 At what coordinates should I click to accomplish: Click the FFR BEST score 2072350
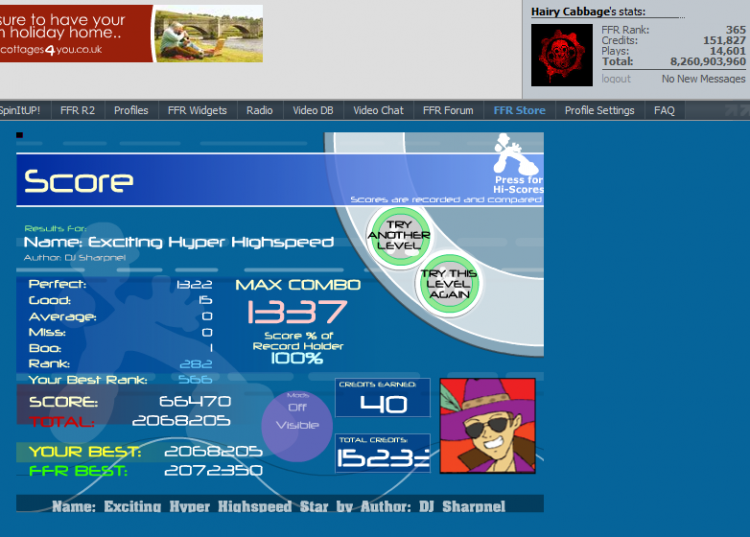point(213,471)
